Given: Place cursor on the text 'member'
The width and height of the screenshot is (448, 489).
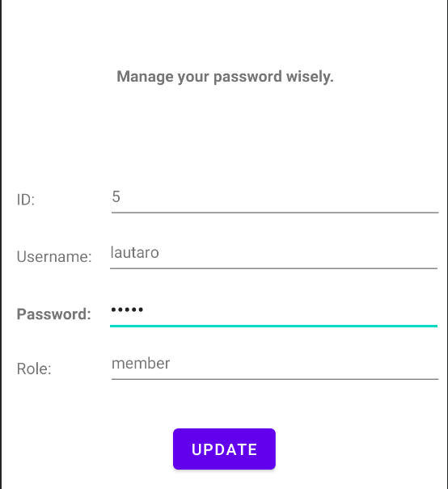Looking at the screenshot, I should (141, 364).
